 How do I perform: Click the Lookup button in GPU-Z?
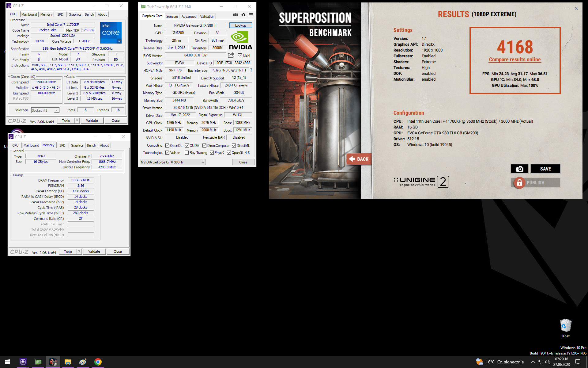(241, 25)
